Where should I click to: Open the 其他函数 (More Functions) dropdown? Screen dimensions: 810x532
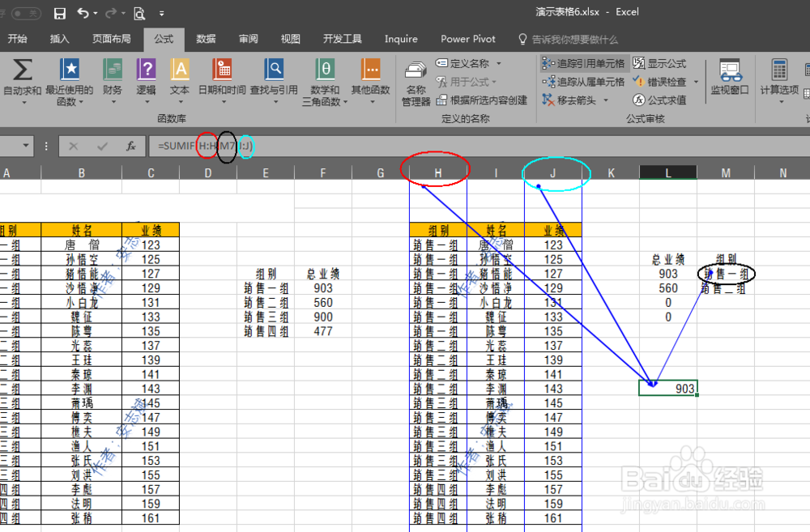(373, 79)
